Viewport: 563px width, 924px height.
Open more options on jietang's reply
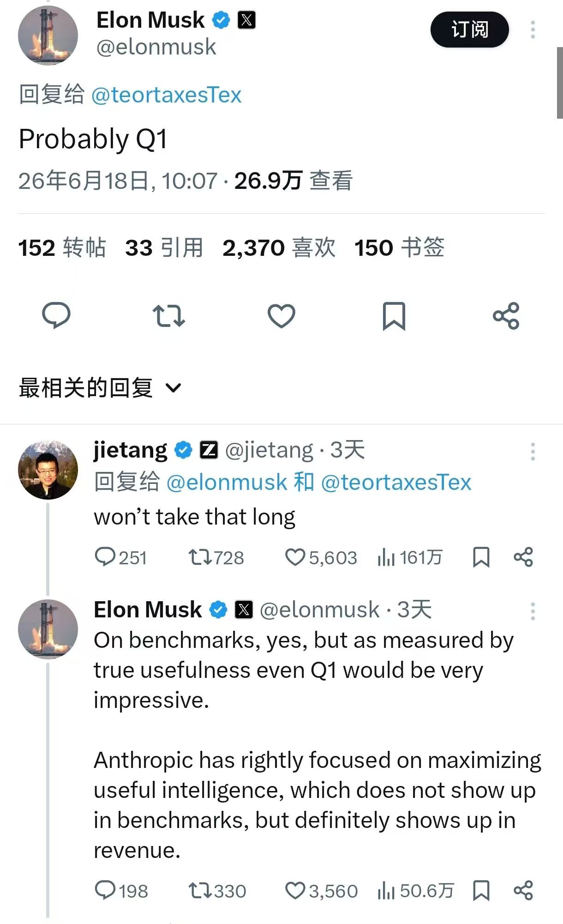click(533, 451)
